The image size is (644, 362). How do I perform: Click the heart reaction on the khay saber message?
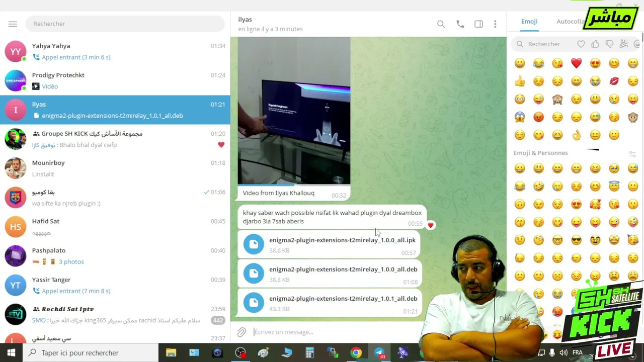431,225
